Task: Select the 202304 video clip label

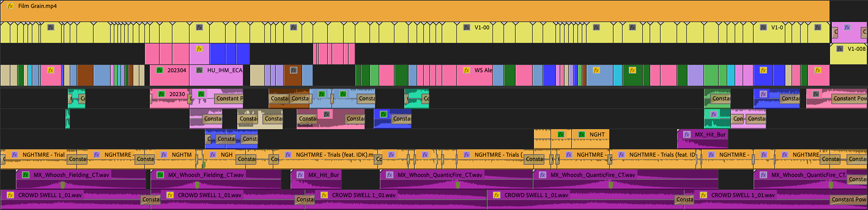Action: pyautogui.click(x=177, y=70)
